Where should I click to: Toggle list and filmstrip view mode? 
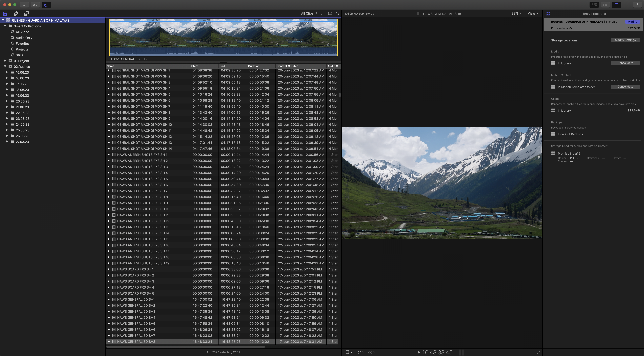323,13
